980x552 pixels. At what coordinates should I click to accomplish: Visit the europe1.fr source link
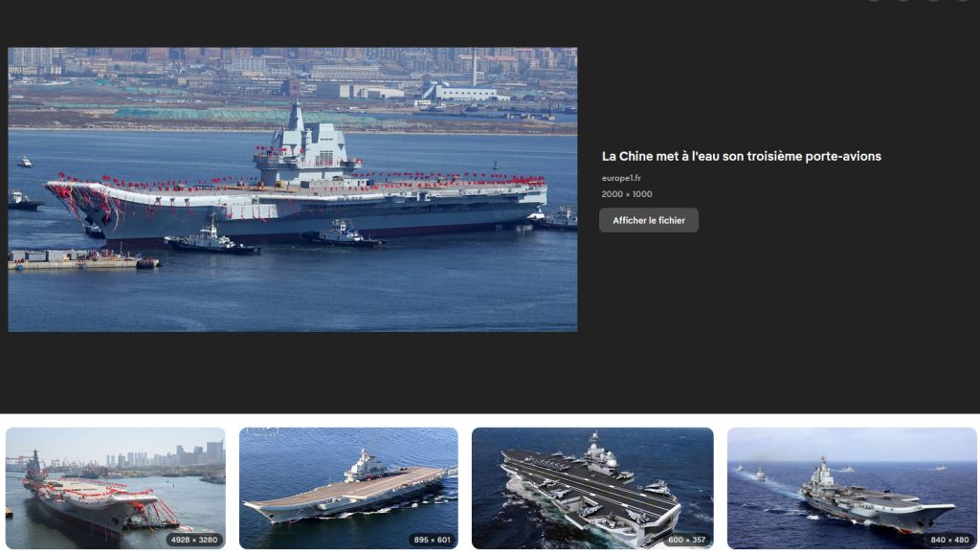tap(621, 178)
